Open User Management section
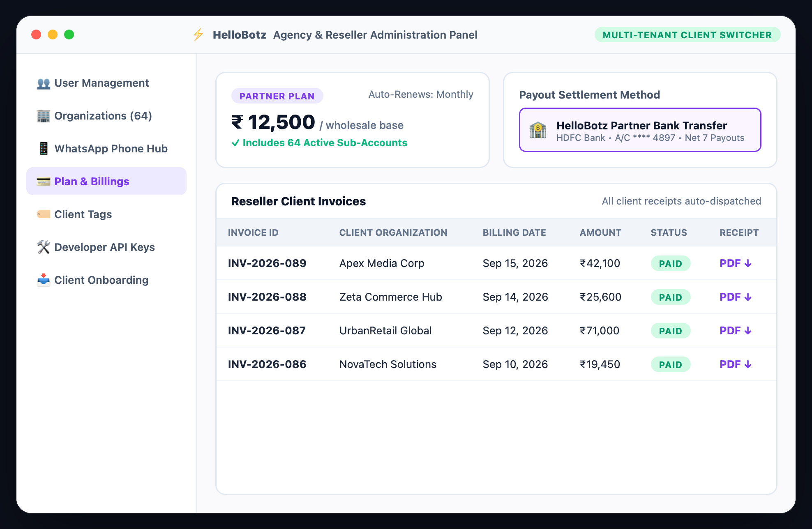 [106, 83]
